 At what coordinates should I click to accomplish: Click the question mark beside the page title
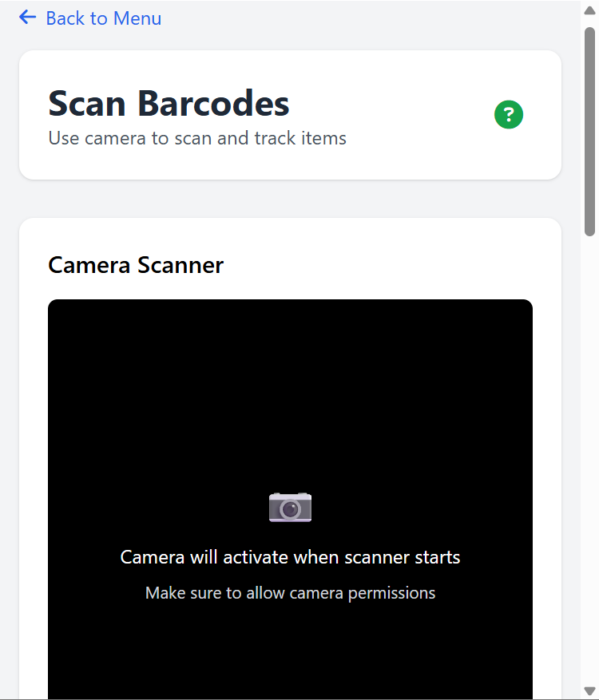(x=509, y=114)
